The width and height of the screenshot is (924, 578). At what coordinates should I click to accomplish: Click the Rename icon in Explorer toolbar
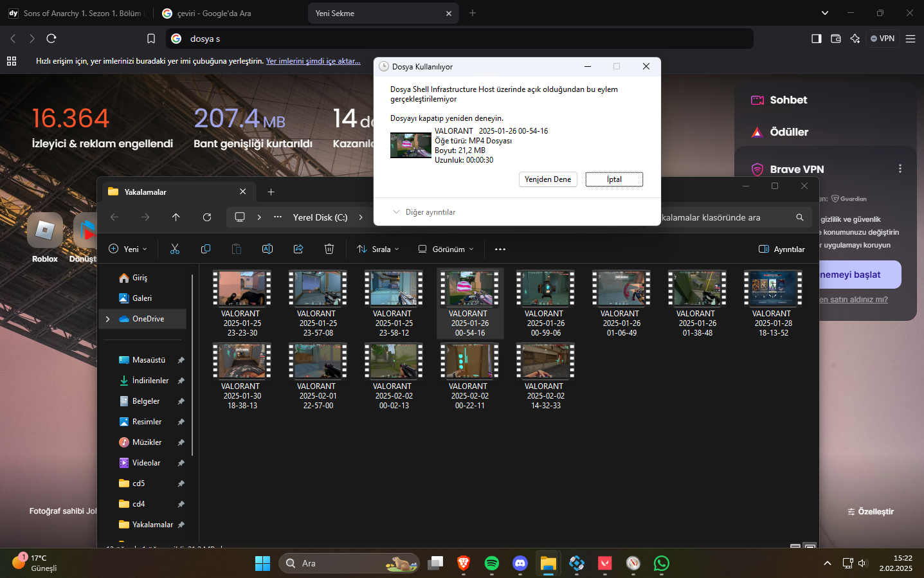pyautogui.click(x=267, y=249)
